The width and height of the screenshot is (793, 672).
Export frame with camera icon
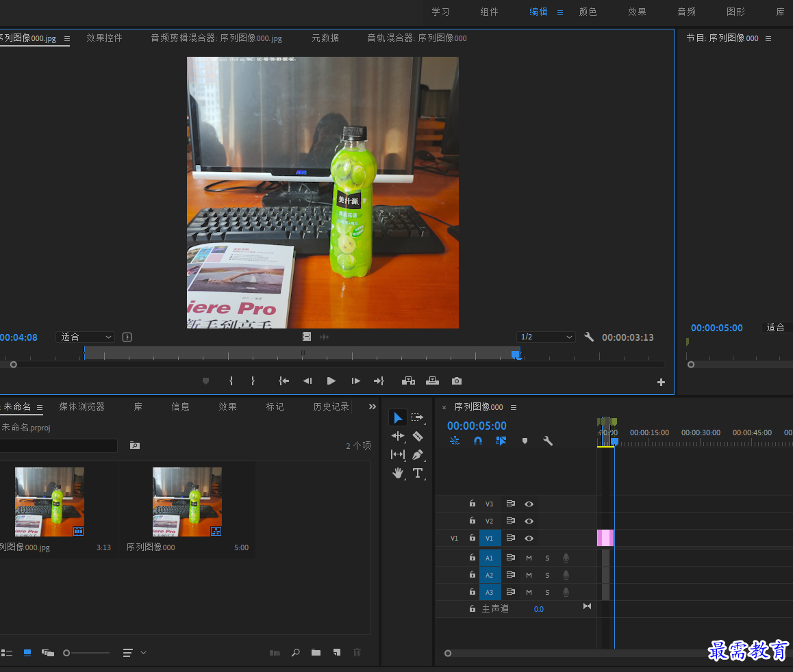(457, 381)
